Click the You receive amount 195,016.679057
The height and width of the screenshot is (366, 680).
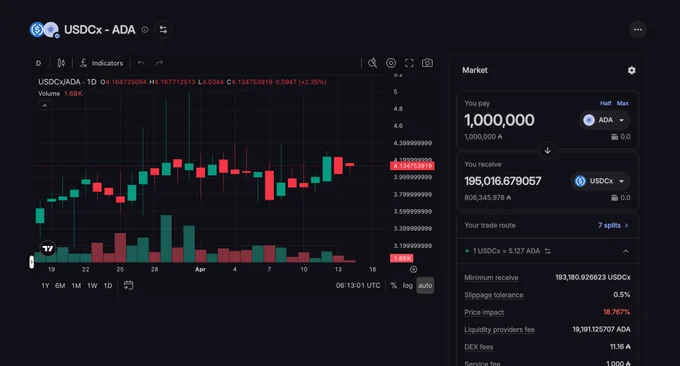[503, 181]
